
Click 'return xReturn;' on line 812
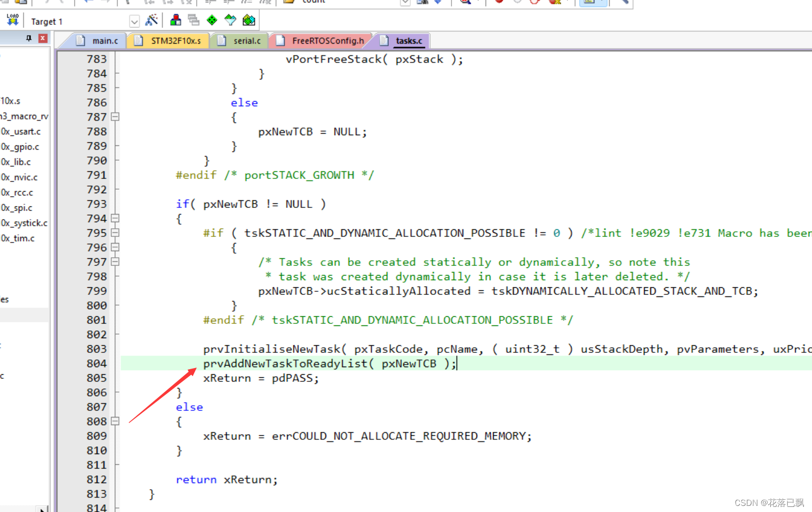pos(227,480)
